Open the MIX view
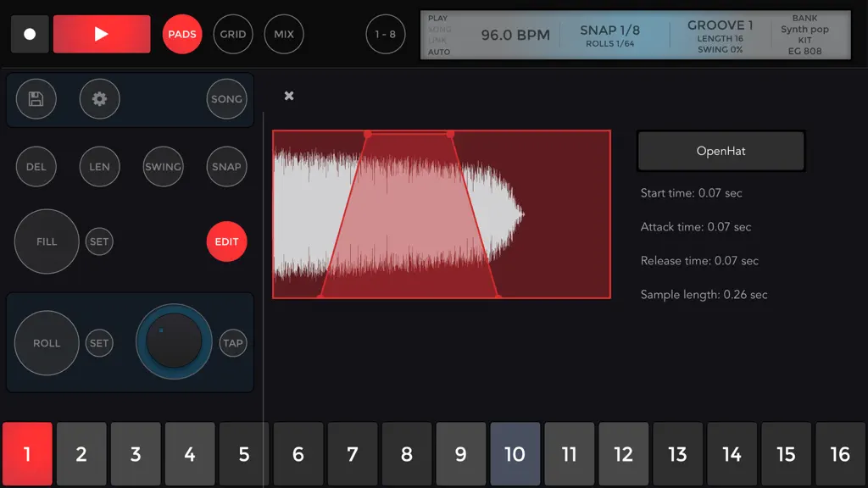 coord(284,34)
